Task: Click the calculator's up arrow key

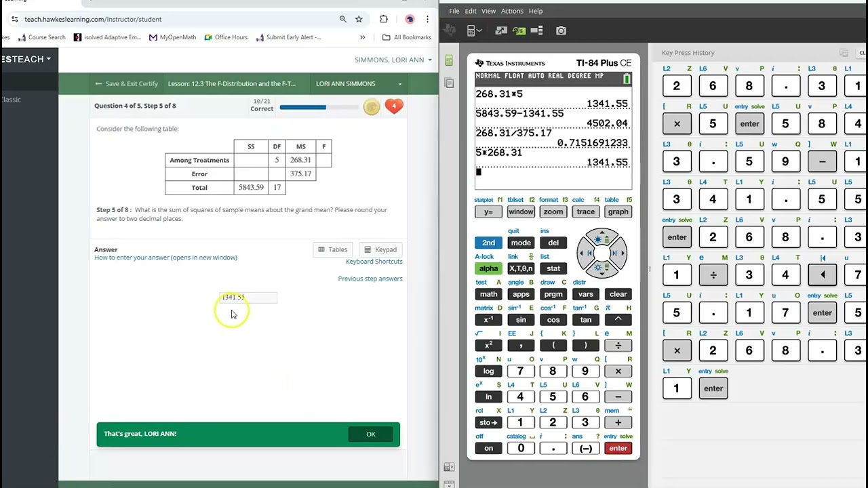Action: click(602, 238)
